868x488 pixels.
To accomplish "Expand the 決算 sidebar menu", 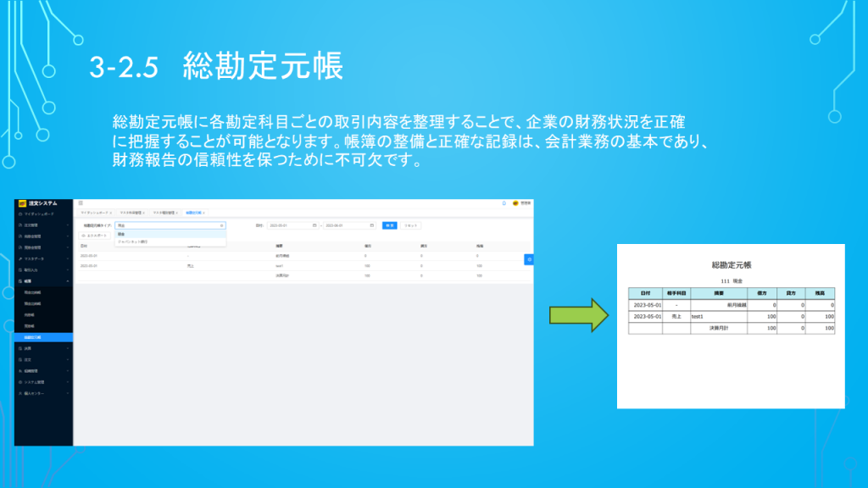I will pyautogui.click(x=43, y=348).
